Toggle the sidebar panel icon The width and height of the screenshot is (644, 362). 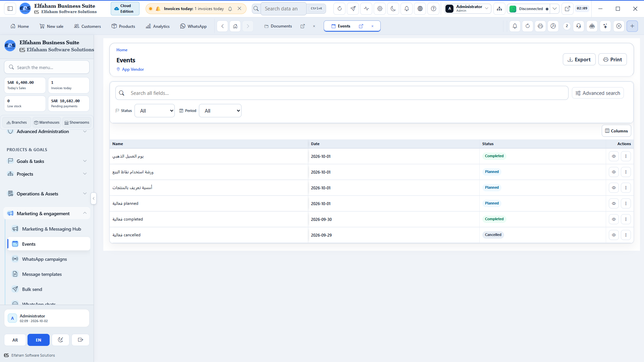(x=10, y=9)
